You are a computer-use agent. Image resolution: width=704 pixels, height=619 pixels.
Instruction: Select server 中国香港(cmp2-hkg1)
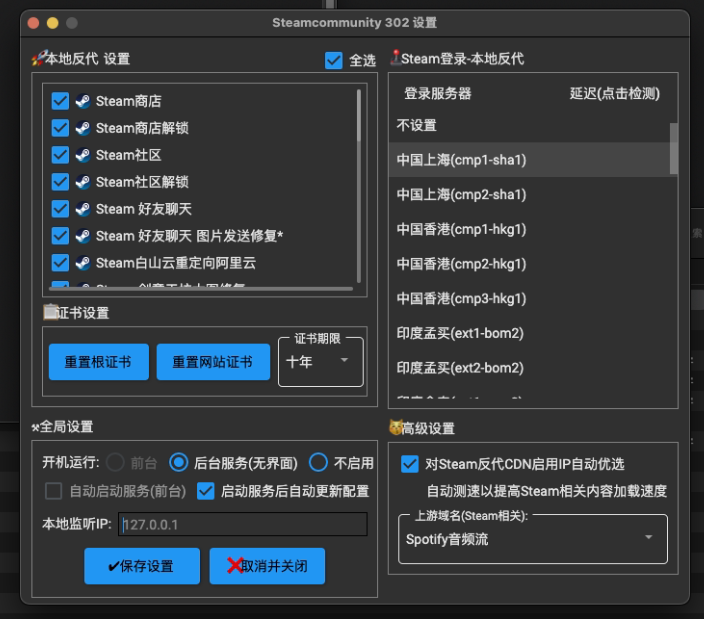coord(529,263)
